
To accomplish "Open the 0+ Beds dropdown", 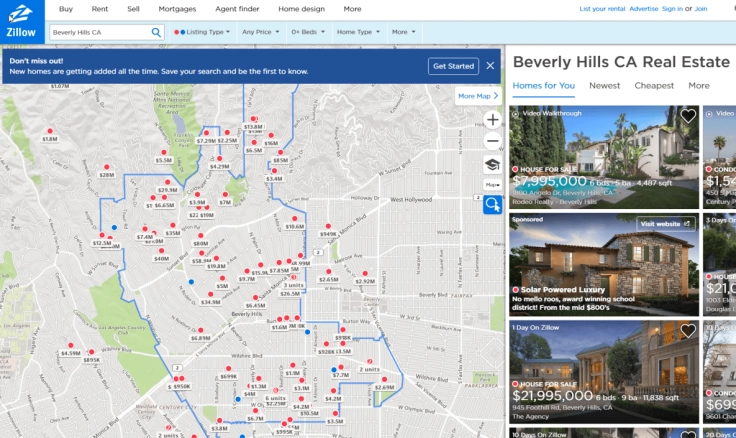I will 308,32.
